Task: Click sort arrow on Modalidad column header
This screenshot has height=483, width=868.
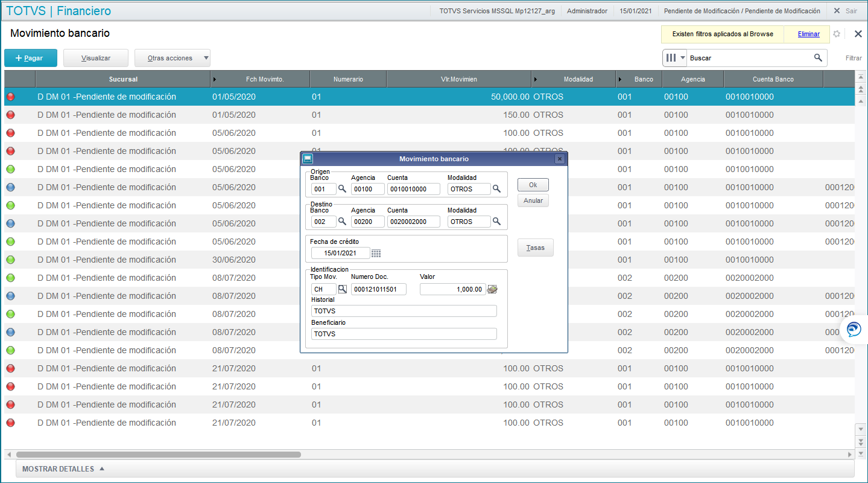Action: click(535, 79)
